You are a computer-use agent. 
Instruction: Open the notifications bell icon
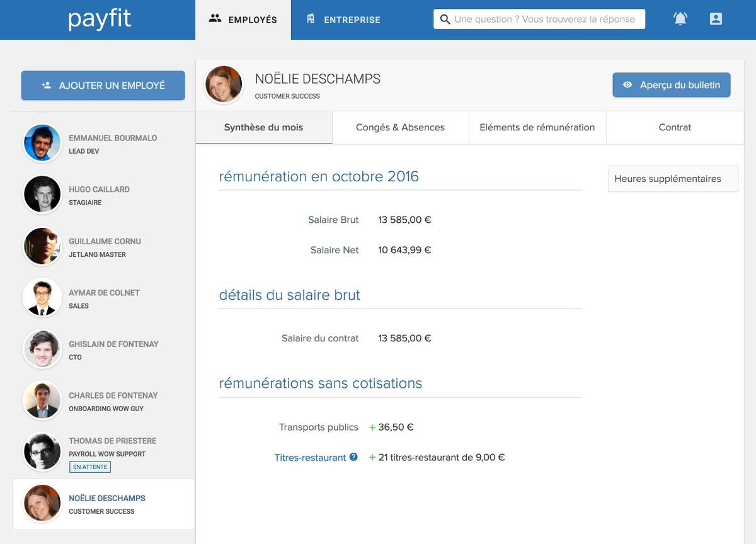(x=680, y=19)
